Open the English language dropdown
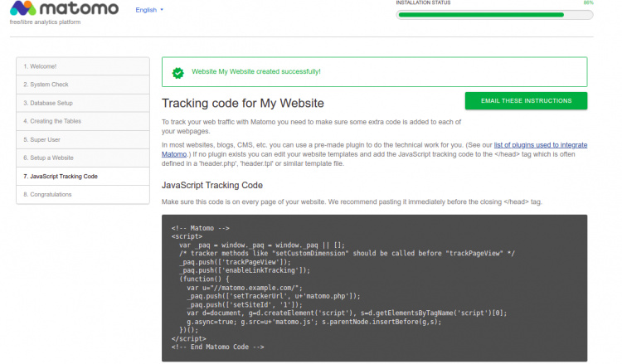 coord(149,10)
